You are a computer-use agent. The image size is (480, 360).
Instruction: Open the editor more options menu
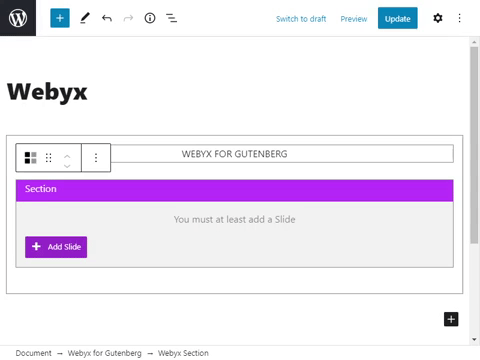point(459,18)
